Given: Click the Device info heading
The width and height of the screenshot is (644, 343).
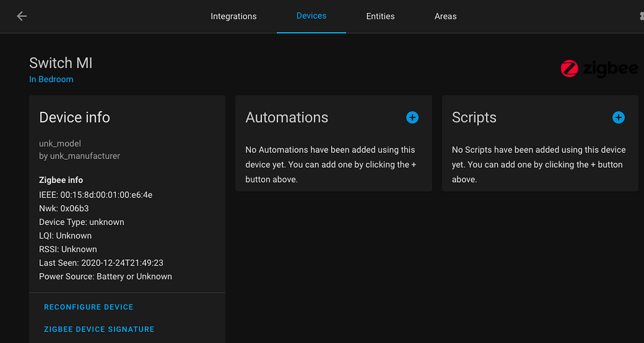Looking at the screenshot, I should (x=74, y=117).
